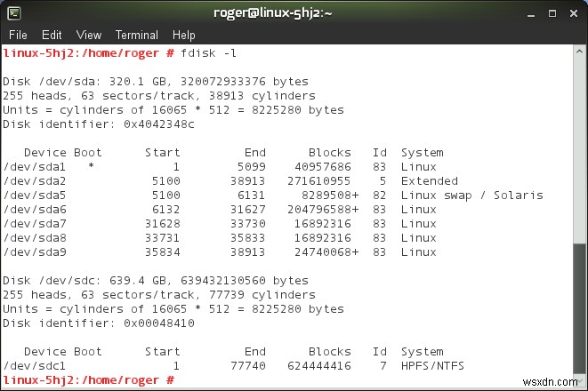Open the Terminal menu

pyautogui.click(x=137, y=35)
